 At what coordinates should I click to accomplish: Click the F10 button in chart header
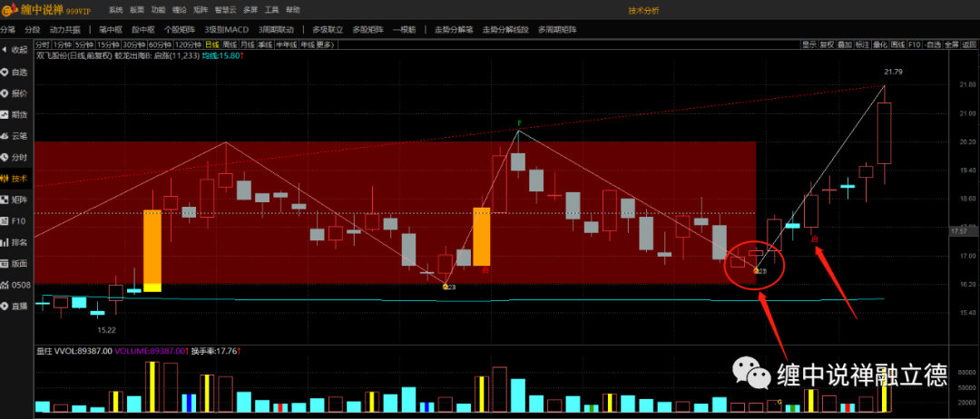(915, 44)
